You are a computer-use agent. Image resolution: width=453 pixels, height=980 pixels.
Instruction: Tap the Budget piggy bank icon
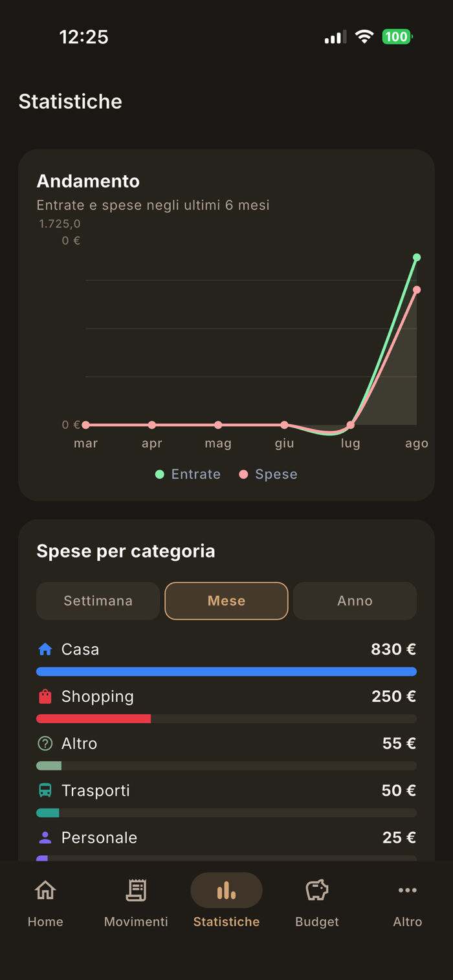coord(317,890)
